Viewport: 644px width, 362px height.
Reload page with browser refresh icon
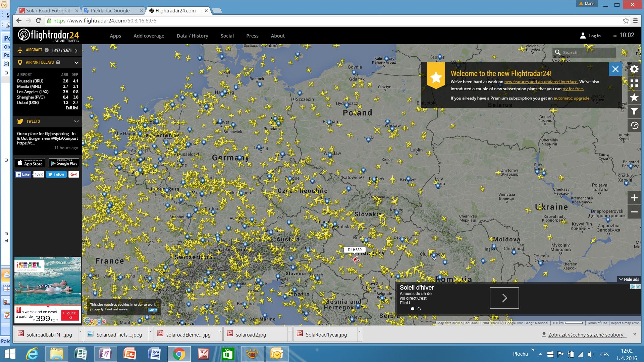38,20
